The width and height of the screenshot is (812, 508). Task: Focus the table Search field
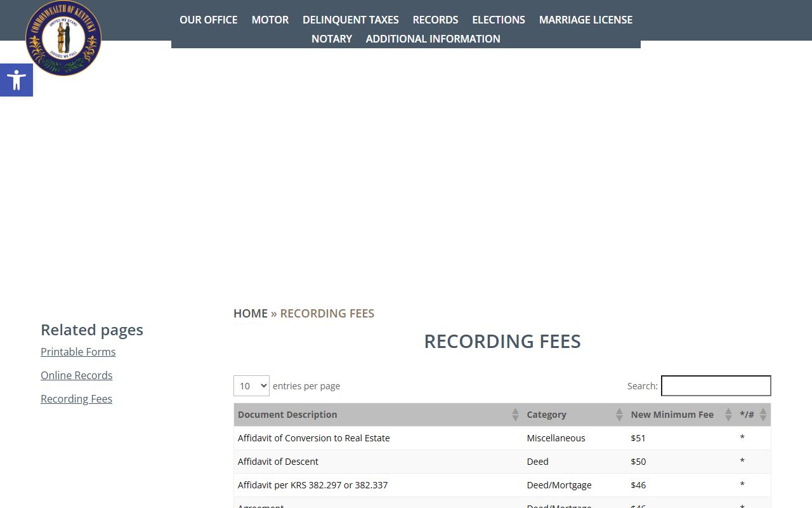(x=716, y=385)
